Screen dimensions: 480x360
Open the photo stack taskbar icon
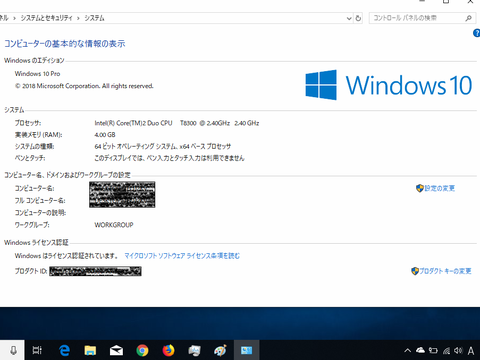194,350
